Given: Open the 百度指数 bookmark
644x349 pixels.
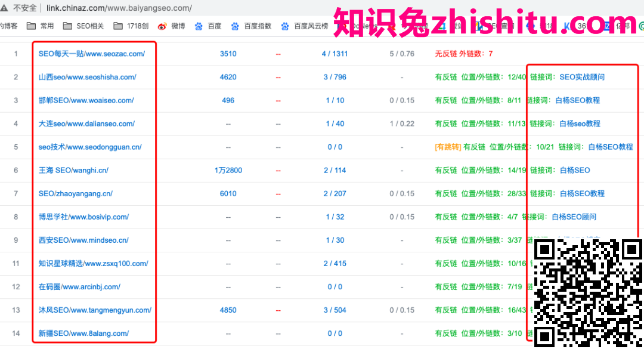Looking at the screenshot, I should coord(252,26).
